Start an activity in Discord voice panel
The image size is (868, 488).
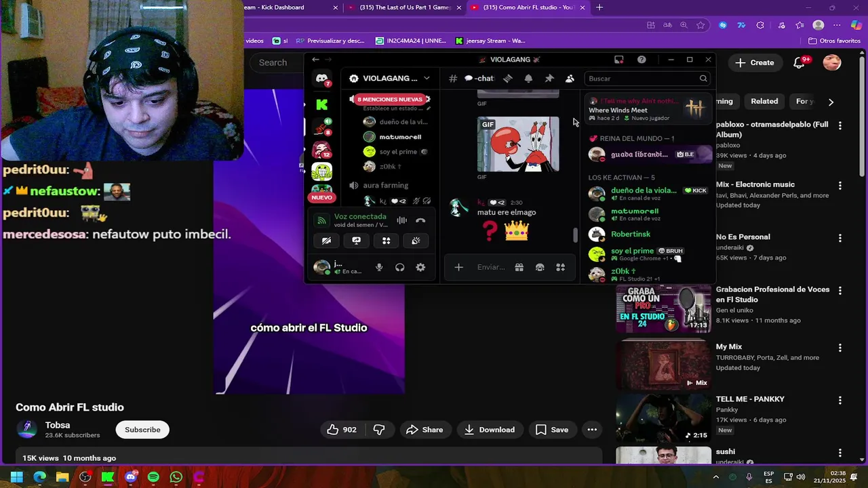(x=386, y=241)
